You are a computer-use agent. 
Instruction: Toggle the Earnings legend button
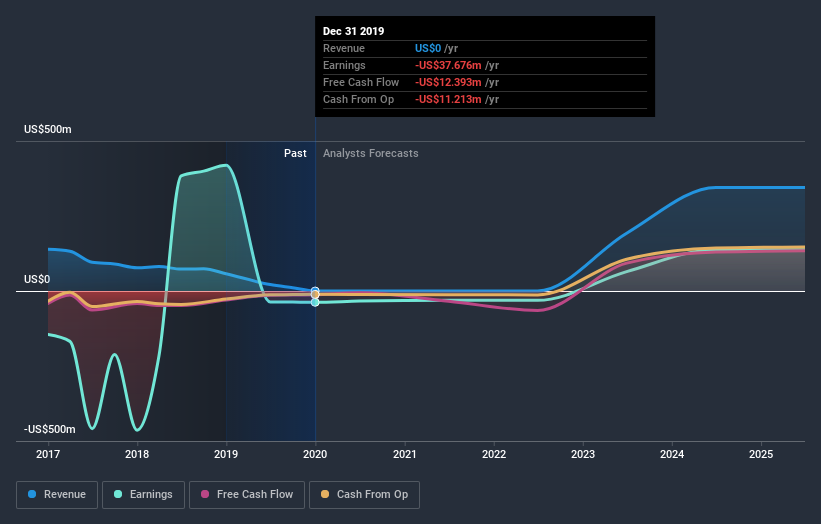coord(143,495)
